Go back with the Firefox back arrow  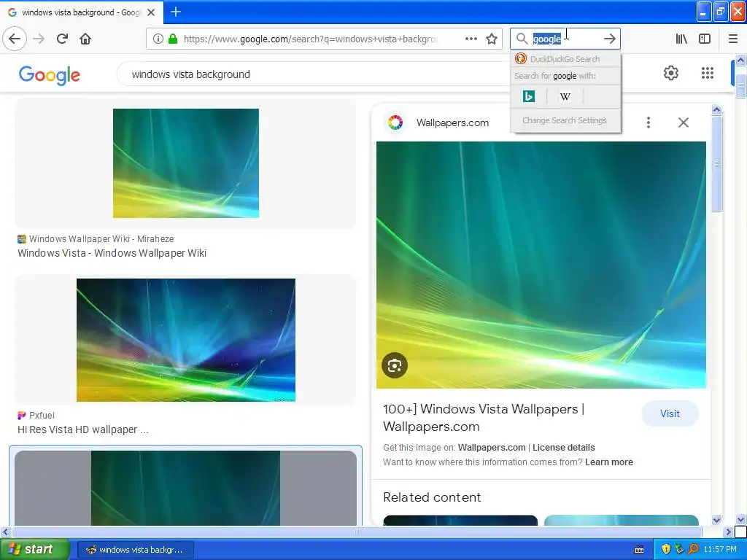pyautogui.click(x=15, y=39)
